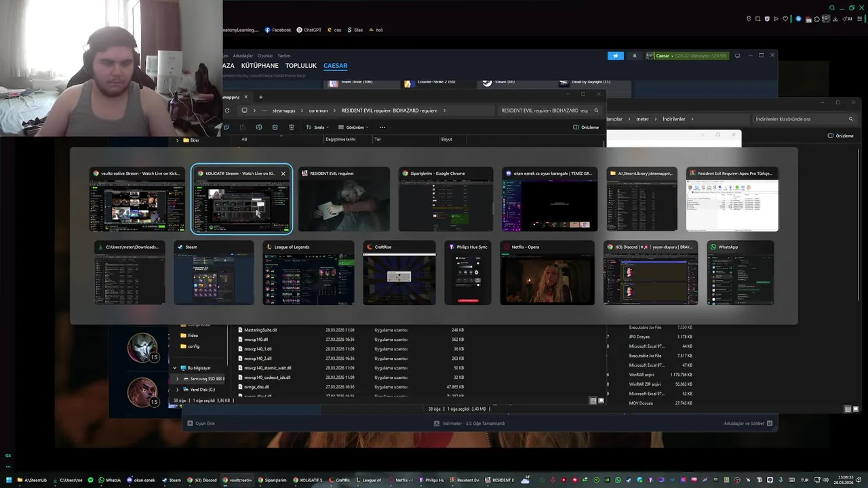Open the three-dot more options in Explorer
868x488 pixels.
point(382,127)
